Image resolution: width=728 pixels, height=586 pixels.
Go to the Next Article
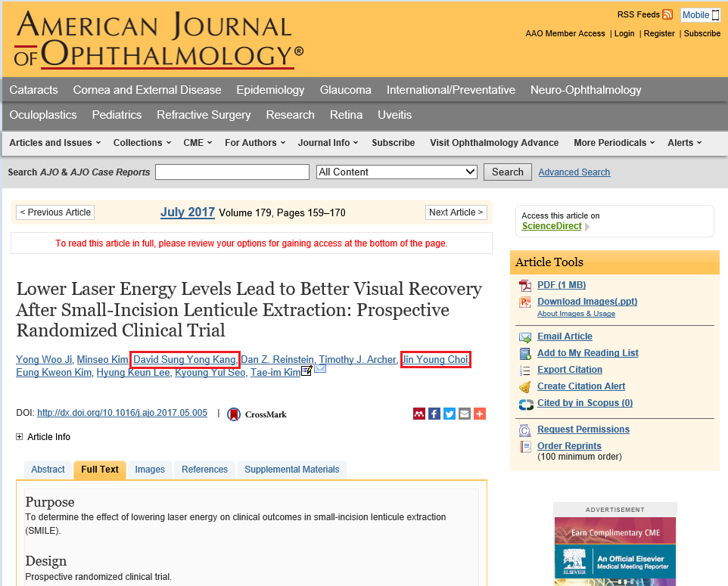(456, 212)
